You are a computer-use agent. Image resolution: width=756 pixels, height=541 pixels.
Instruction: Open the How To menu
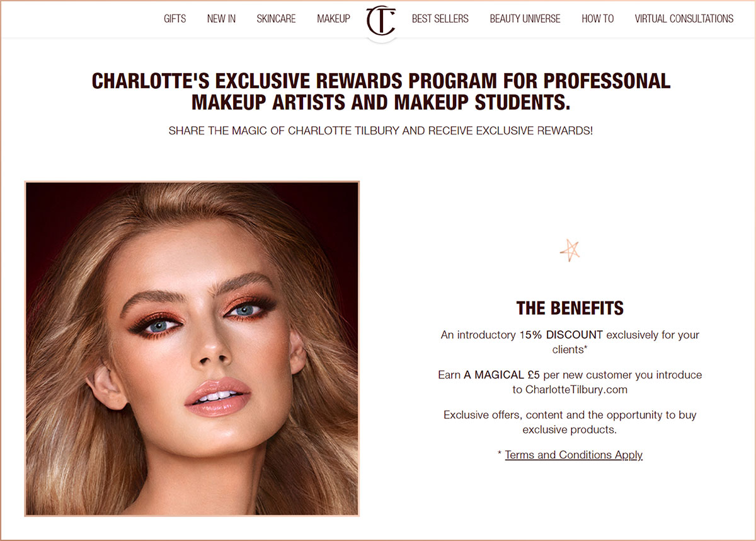[x=597, y=19]
